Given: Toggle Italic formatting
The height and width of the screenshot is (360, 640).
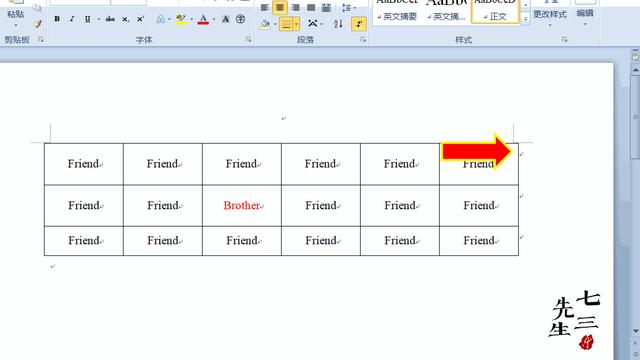Looking at the screenshot, I should (x=72, y=19).
